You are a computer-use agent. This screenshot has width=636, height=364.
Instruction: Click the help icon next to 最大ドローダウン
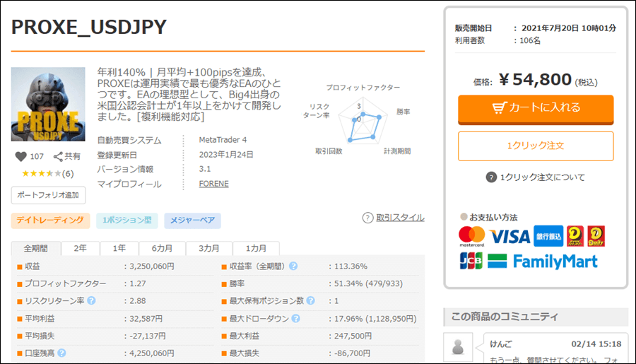[293, 319]
